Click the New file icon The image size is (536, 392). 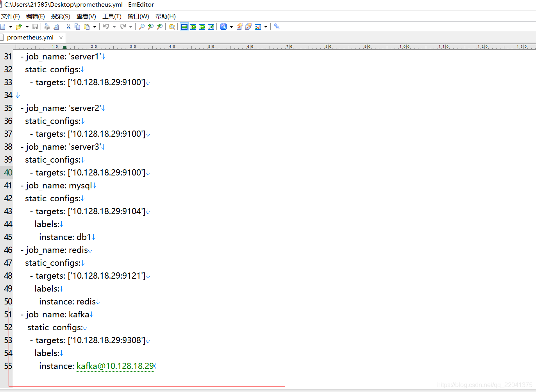(x=3, y=27)
